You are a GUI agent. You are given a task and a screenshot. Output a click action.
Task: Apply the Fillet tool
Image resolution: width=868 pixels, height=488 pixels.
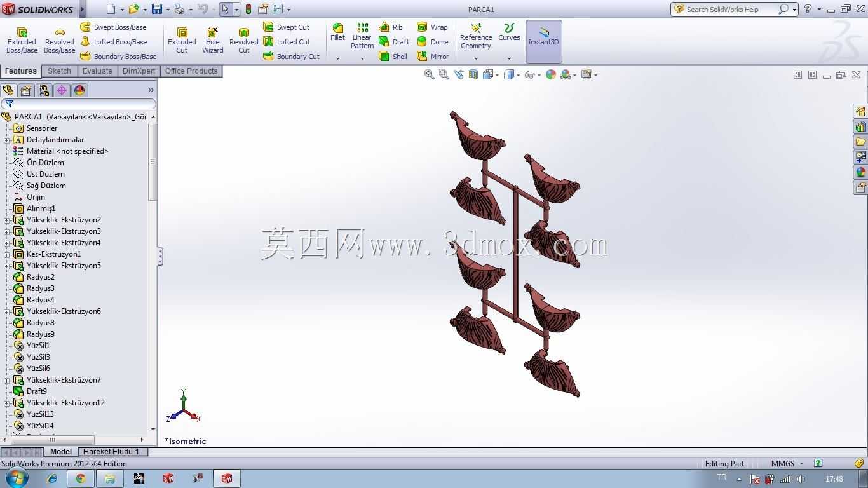[x=337, y=32]
